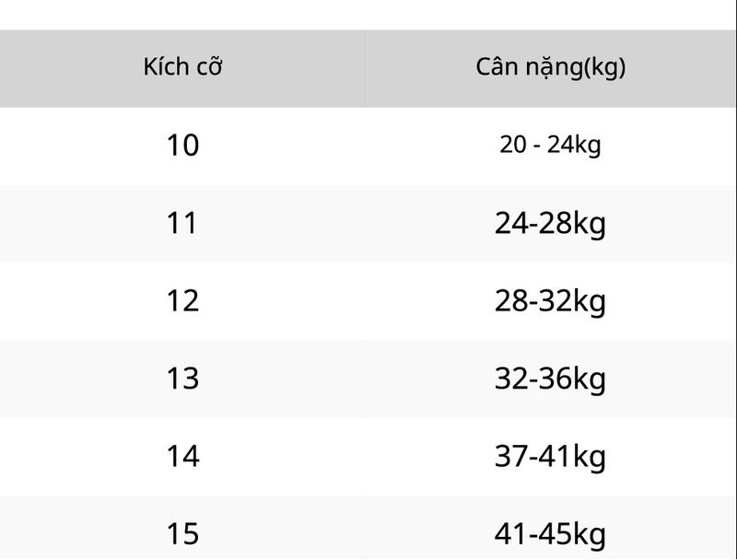Select size 10 cell

[x=182, y=146]
